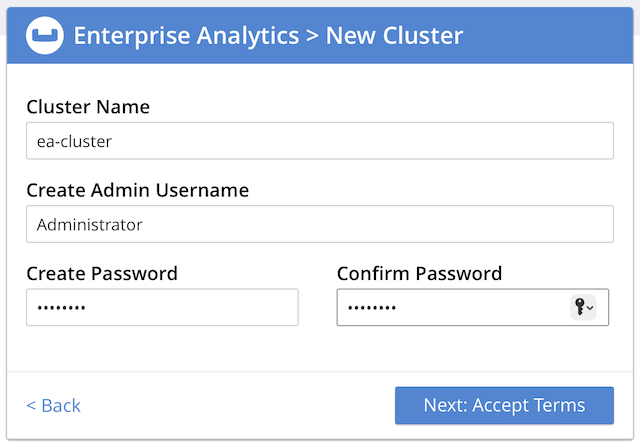Click the Cluster Name label
The height and width of the screenshot is (448, 640).
click(88, 107)
